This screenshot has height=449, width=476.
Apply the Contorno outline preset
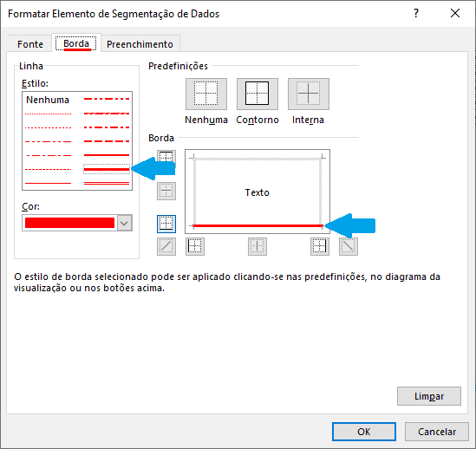258,94
